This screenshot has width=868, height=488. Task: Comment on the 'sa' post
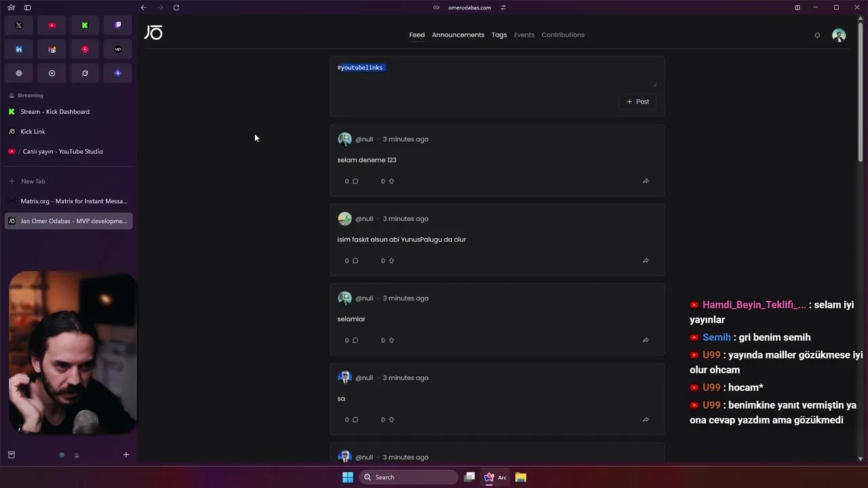355,420
